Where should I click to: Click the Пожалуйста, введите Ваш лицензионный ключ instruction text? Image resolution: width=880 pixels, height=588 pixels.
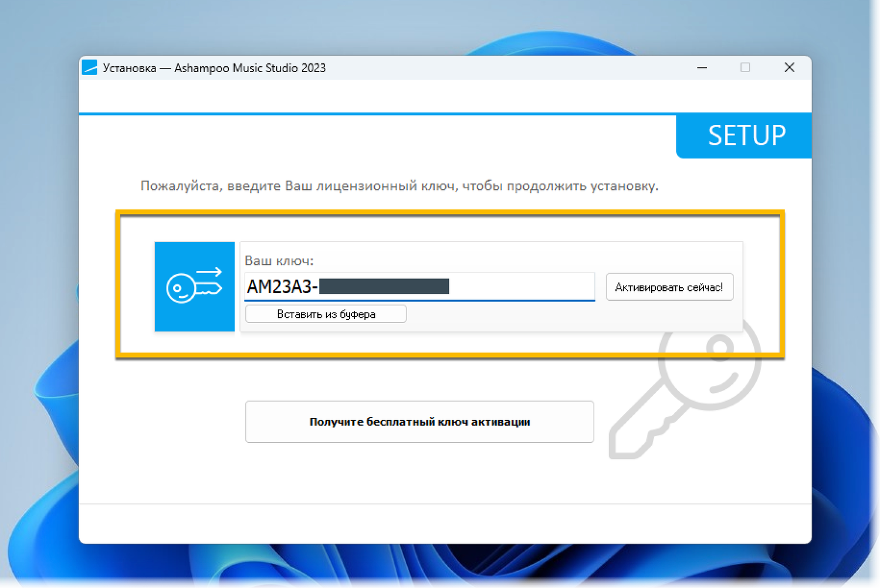point(399,186)
